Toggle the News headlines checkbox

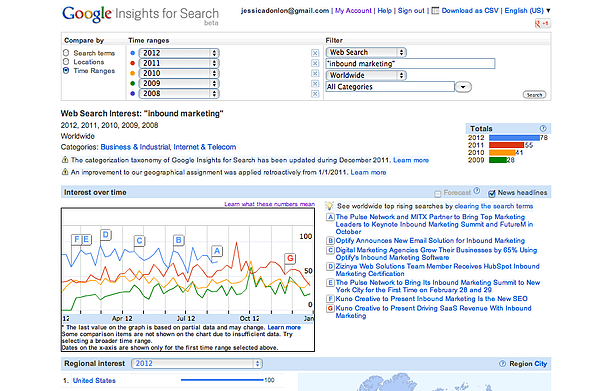(x=492, y=193)
